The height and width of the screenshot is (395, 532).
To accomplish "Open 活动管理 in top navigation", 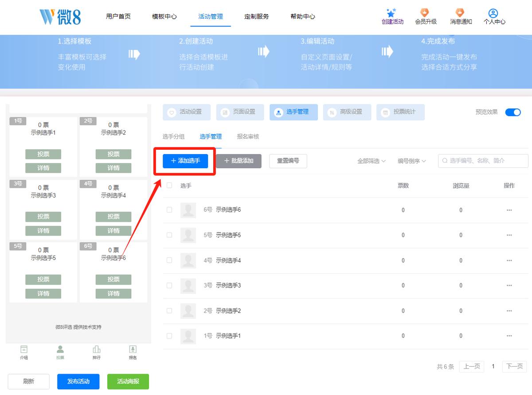I will click(211, 16).
